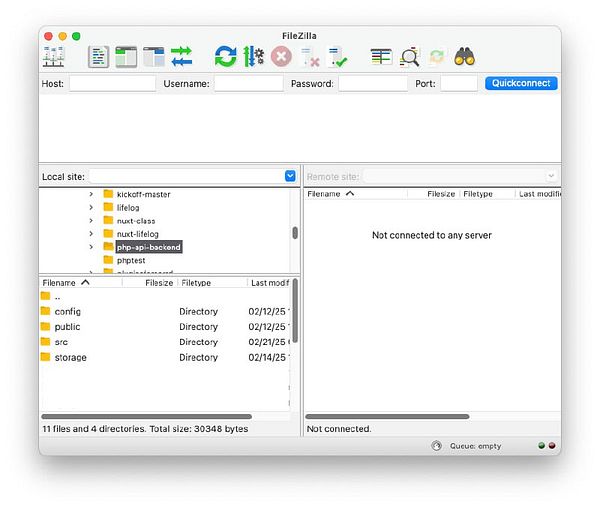Minimize the FileZilla window yellow button
This screenshot has width=600, height=507.
click(x=62, y=36)
